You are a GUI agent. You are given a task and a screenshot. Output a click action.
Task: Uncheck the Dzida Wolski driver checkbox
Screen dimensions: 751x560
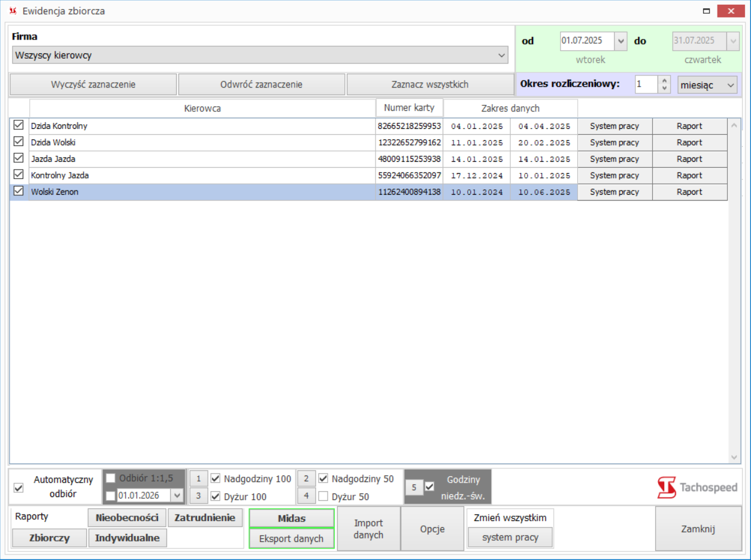click(19, 142)
